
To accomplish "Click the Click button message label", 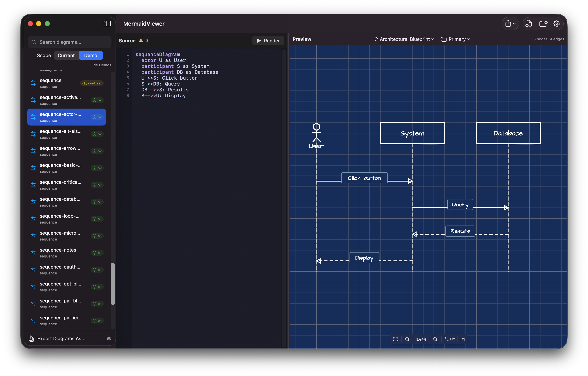I will (364, 178).
